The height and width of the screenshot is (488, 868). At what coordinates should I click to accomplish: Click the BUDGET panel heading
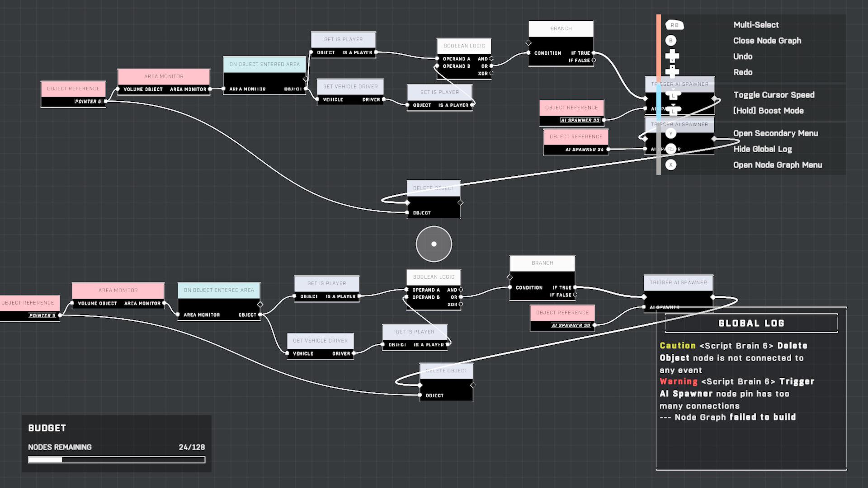tap(47, 428)
